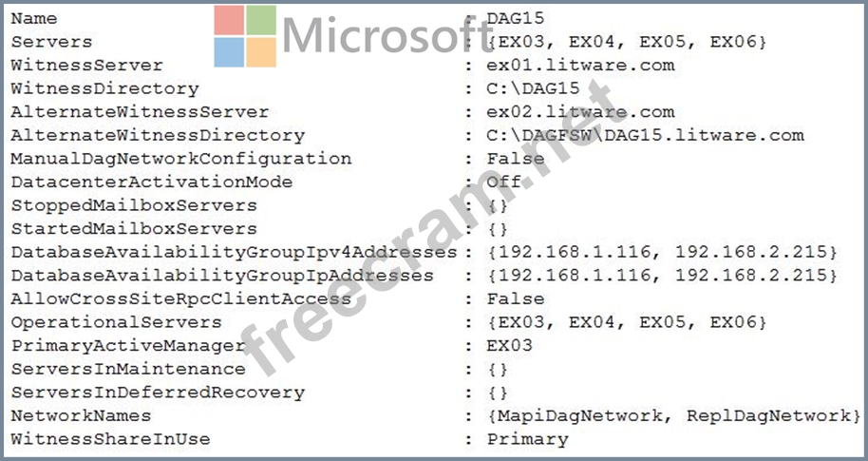Click the Microsoft four-square logo
The width and height of the screenshot is (868, 461).
tap(245, 36)
